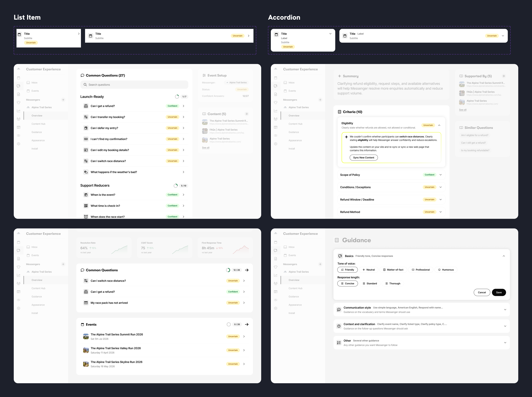Click filter icon beside Content (5)
This screenshot has height=397, width=532.
click(x=247, y=114)
